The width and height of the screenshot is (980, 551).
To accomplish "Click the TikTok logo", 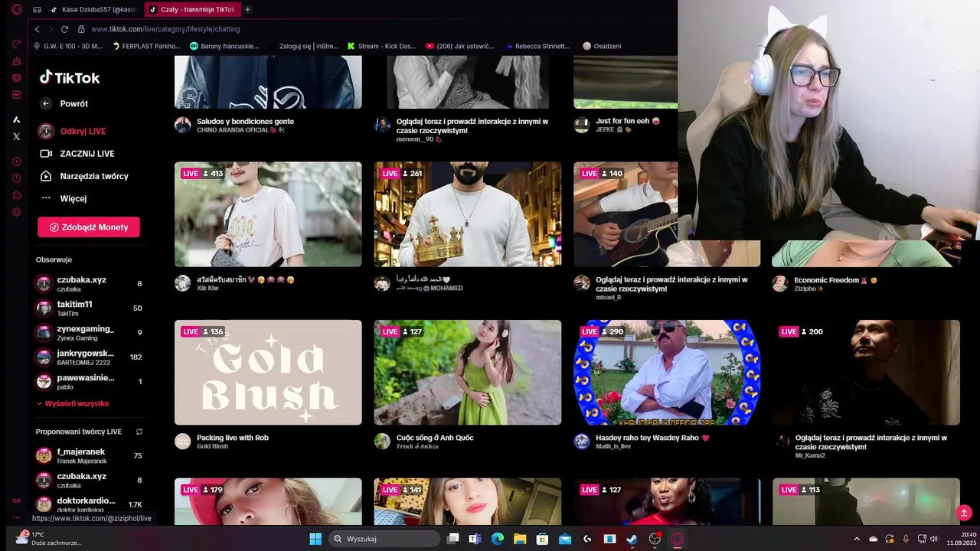I will [x=70, y=77].
